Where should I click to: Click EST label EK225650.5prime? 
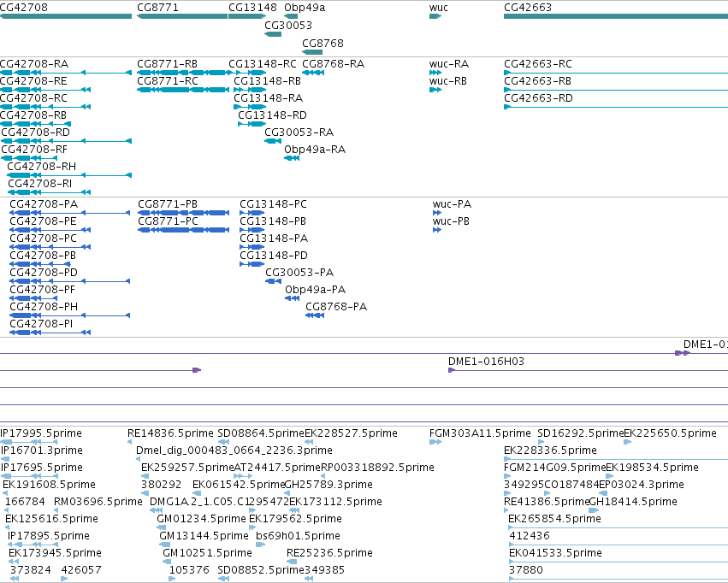(x=671, y=433)
